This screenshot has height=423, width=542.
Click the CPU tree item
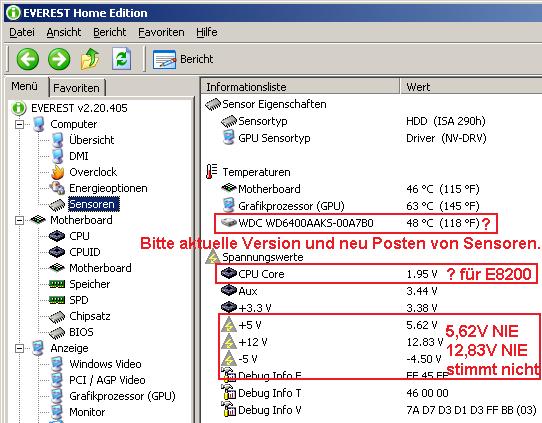click(79, 236)
